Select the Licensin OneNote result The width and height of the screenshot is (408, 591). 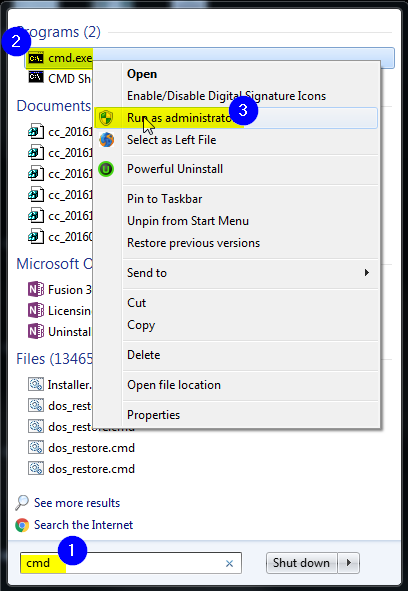click(x=70, y=311)
